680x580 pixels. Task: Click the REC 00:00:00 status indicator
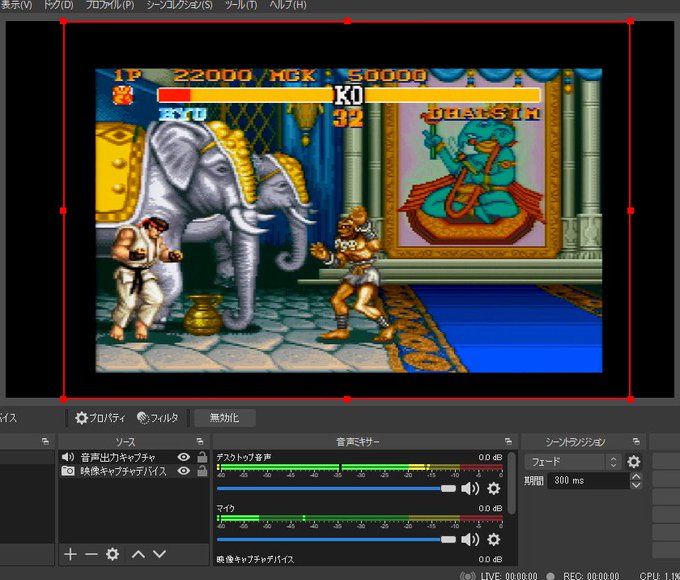591,576
